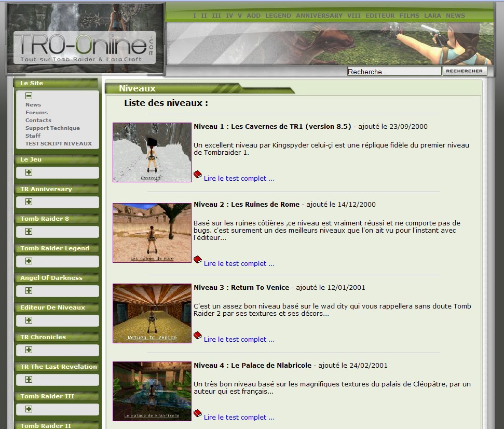The width and height of the screenshot is (504, 429).
Task: Open the V menu item in top navigation
Action: (240, 16)
